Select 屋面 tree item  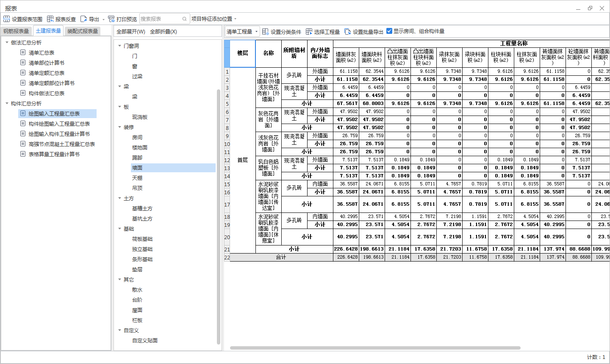coord(137,310)
